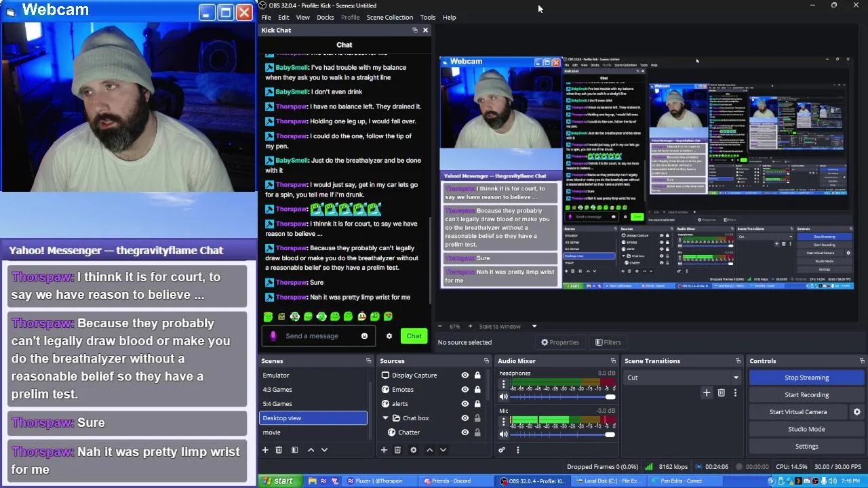The height and width of the screenshot is (488, 868).
Task: Open OBS Settings button
Action: [806, 447]
